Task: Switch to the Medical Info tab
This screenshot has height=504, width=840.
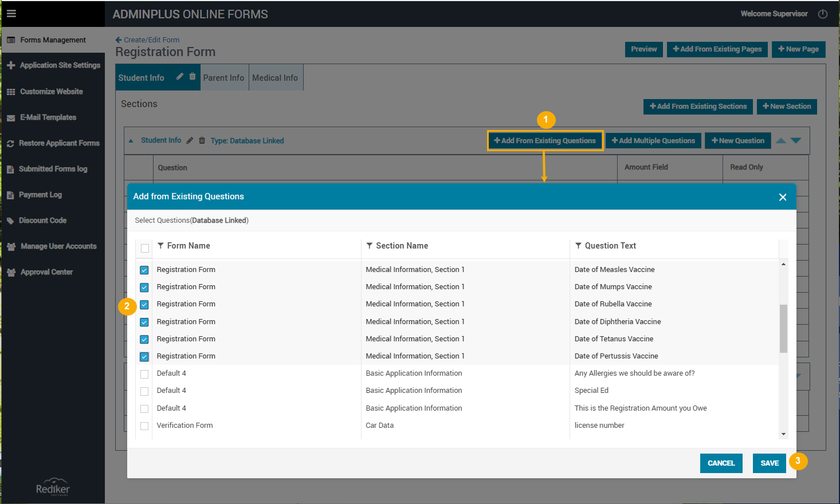Action: 275,78
